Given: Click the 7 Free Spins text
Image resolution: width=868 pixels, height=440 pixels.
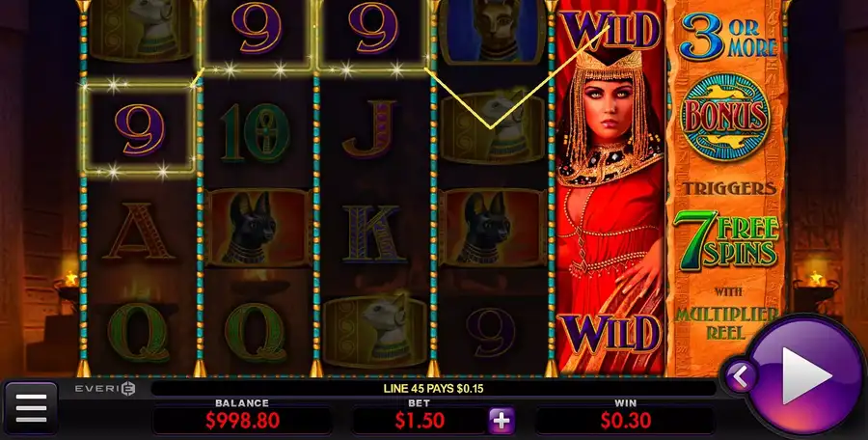Looking at the screenshot, I should pyautogui.click(x=726, y=240).
